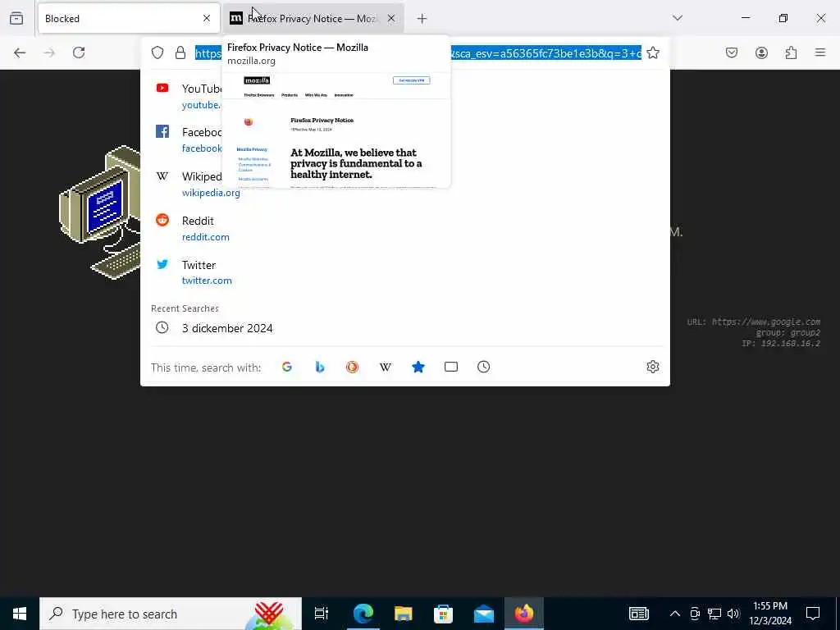840x630 pixels.
Task: Search open tabs this time
Action: point(451,367)
